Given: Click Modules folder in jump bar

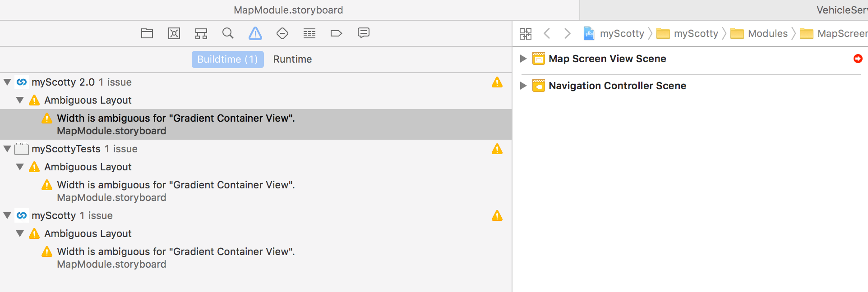Looking at the screenshot, I should 759,33.
